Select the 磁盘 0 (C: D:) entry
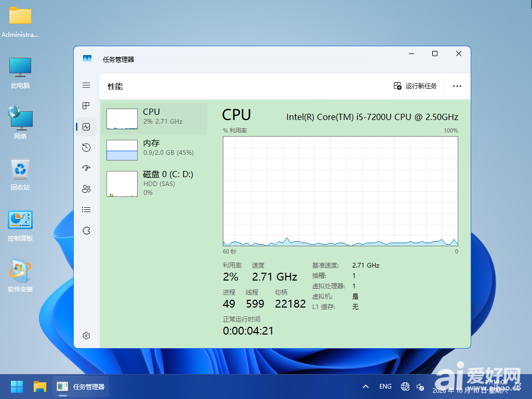This screenshot has width=532, height=399. (x=154, y=183)
